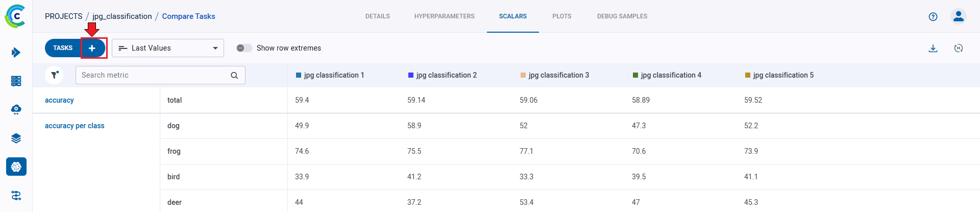This screenshot has height=212, width=980.
Task: Open the user profile avatar
Action: tap(959, 16)
